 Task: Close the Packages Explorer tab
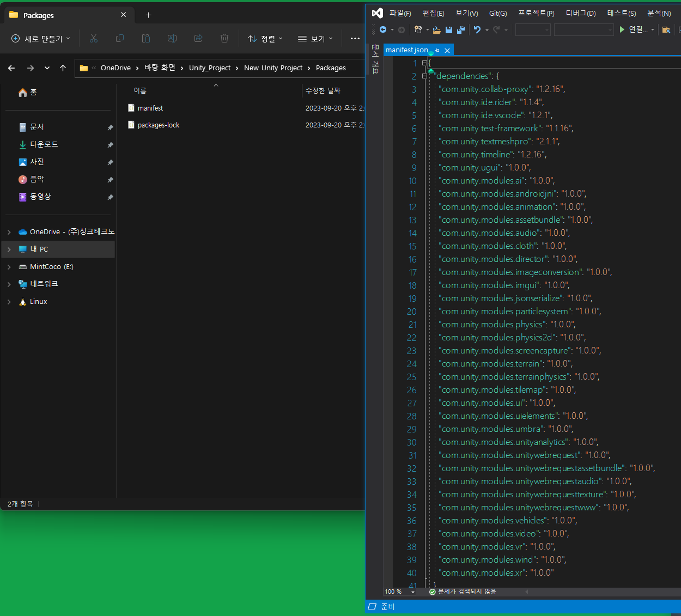tap(124, 15)
